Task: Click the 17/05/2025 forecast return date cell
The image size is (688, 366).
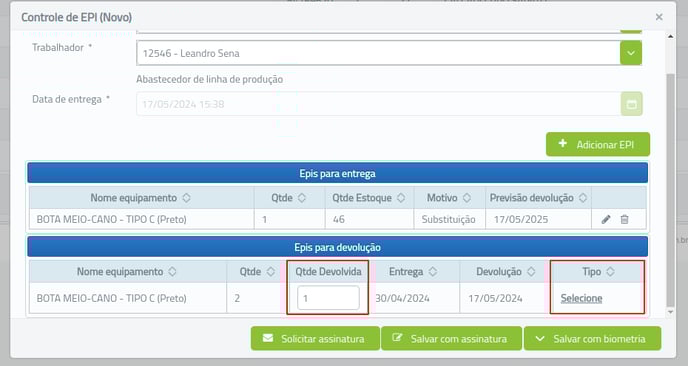Action: [538, 219]
